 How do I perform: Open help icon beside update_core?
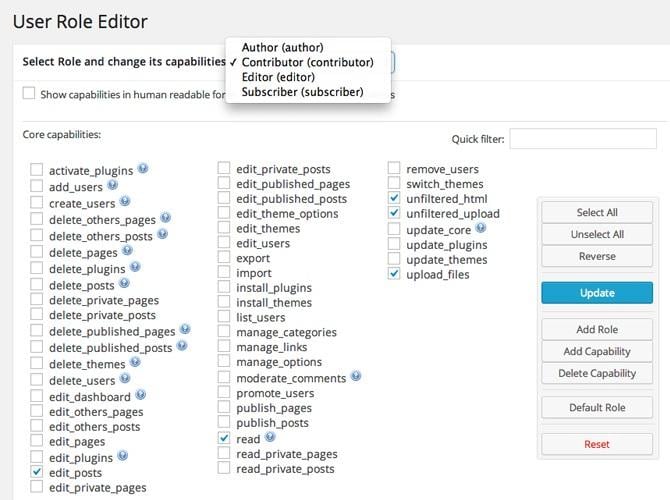tap(481, 228)
